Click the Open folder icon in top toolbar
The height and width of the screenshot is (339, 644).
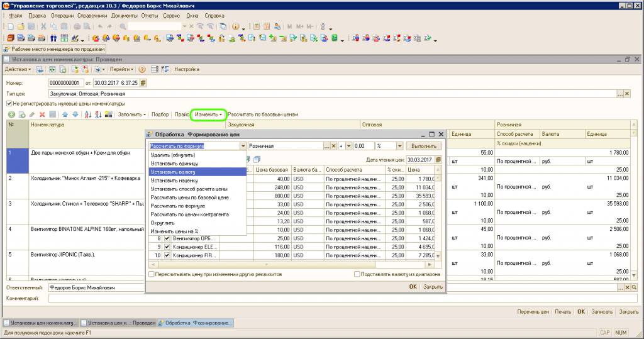pos(21,26)
